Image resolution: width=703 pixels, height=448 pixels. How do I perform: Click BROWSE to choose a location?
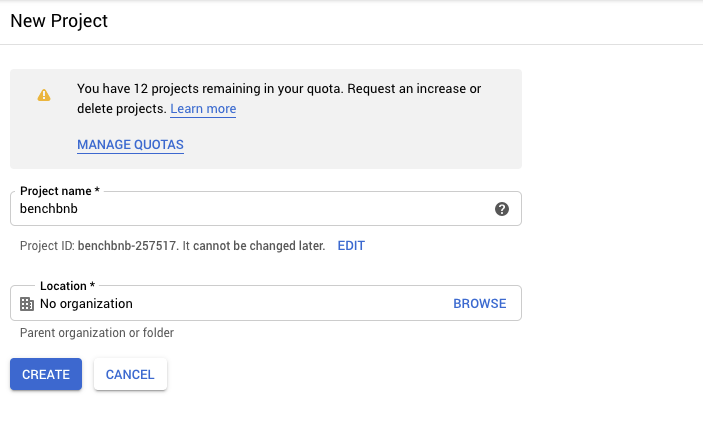point(480,304)
